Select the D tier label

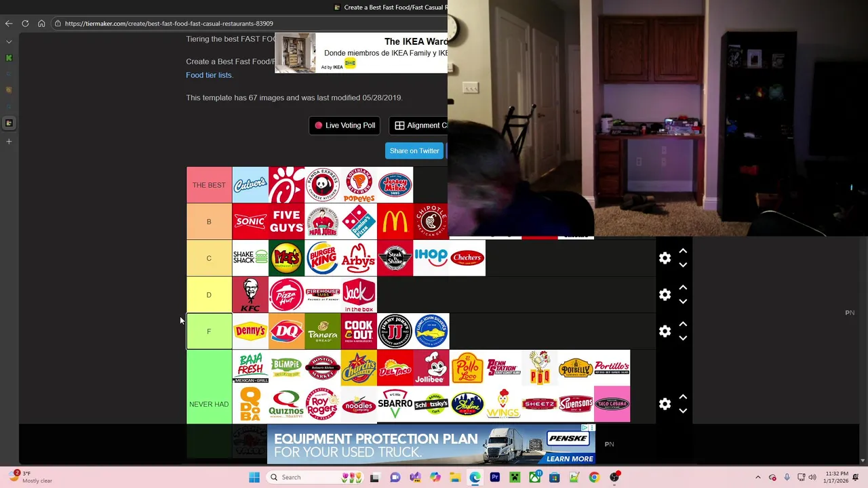click(209, 295)
